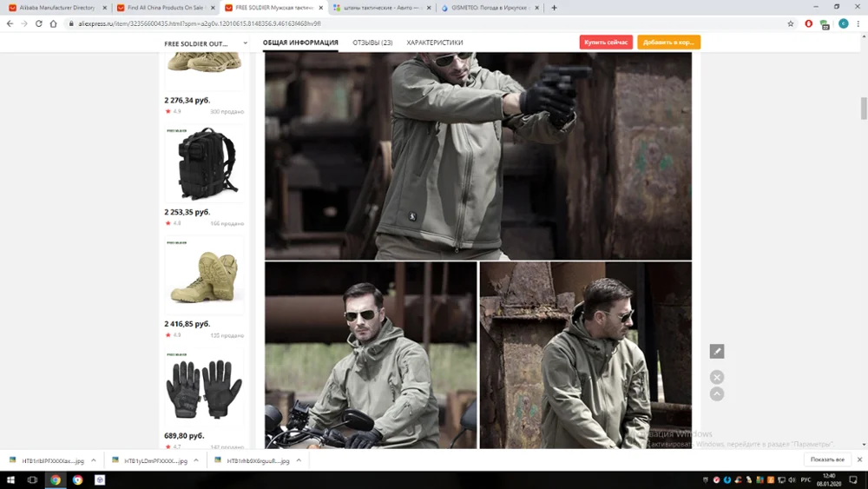Click the browser forward arrow
The width and height of the screenshot is (868, 489).
24,23
